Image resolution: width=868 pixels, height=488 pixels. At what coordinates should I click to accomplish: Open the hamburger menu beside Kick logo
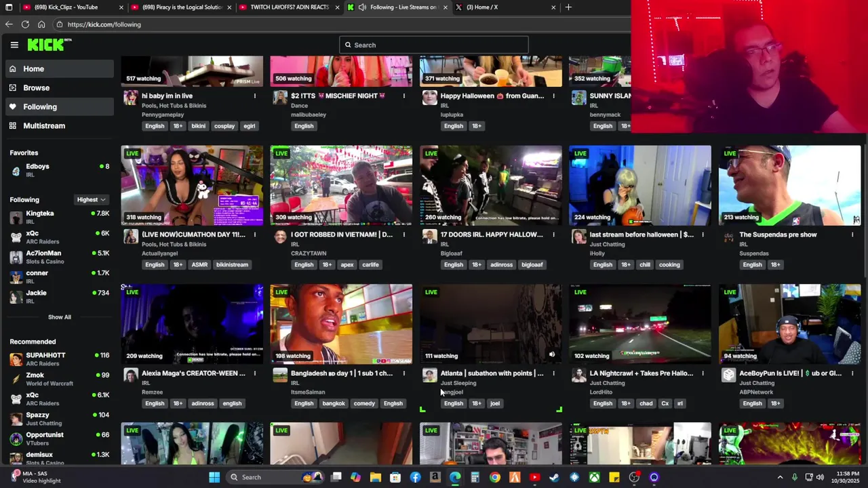click(x=14, y=45)
